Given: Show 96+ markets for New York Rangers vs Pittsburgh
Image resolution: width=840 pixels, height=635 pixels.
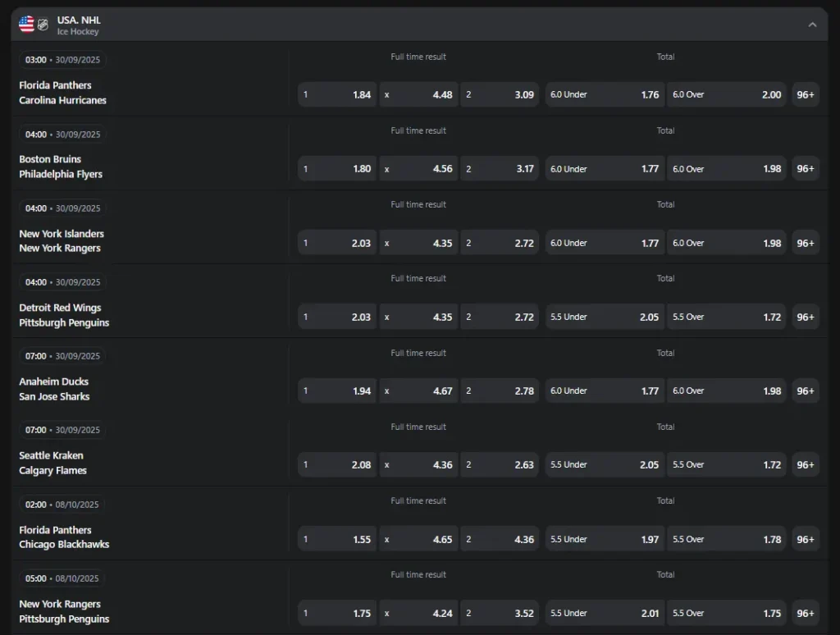Looking at the screenshot, I should pos(805,613).
